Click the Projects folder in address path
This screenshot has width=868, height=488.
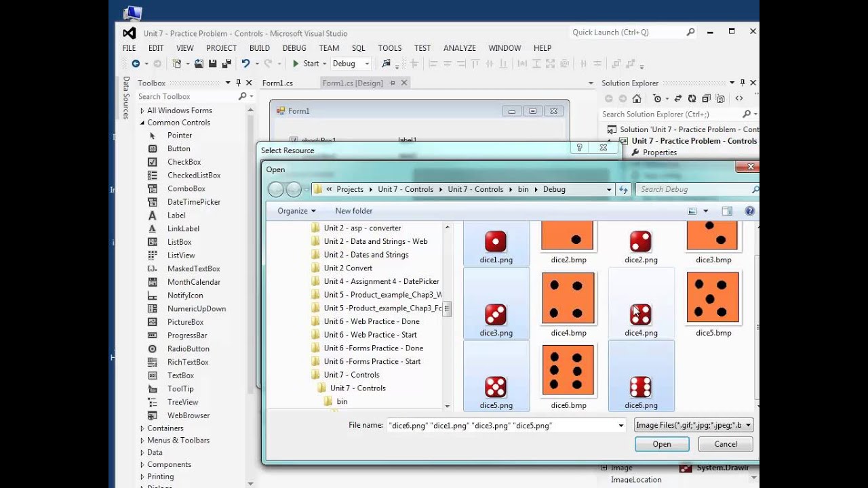click(350, 189)
